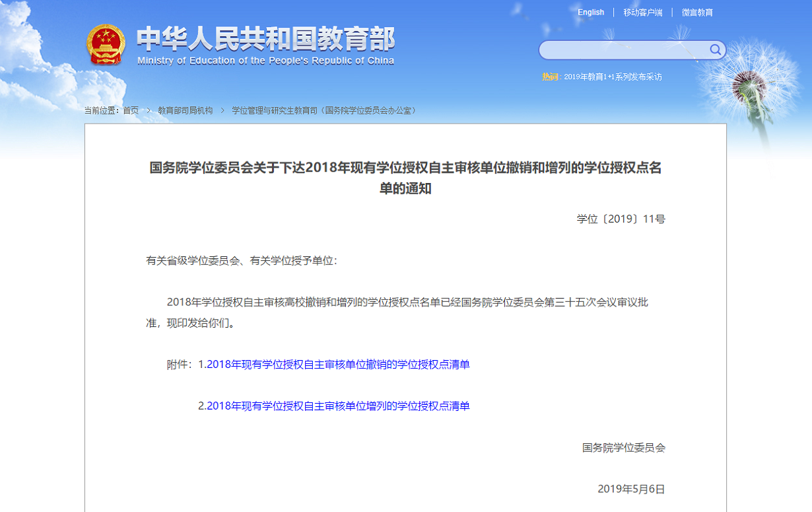Click document number 学位〔2019〕11号

[x=621, y=219]
